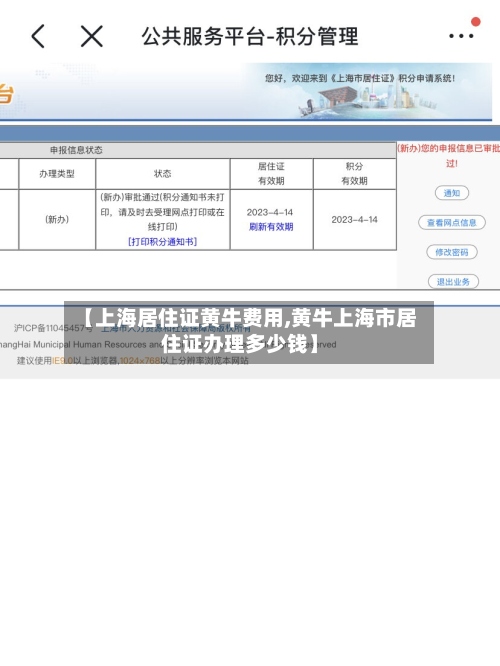Click the welcome text 您好，欢迎来到
The image size is (500, 666).
pos(360,78)
